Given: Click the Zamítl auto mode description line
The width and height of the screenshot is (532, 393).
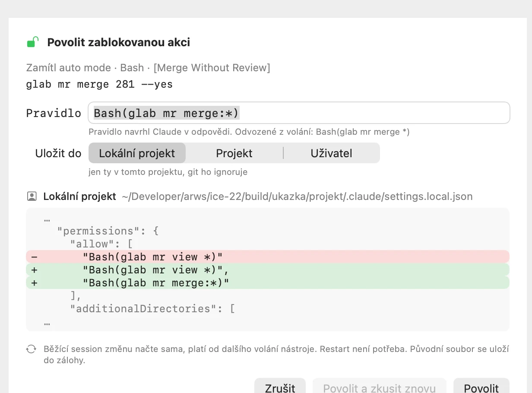Looking at the screenshot, I should pyautogui.click(x=148, y=68).
